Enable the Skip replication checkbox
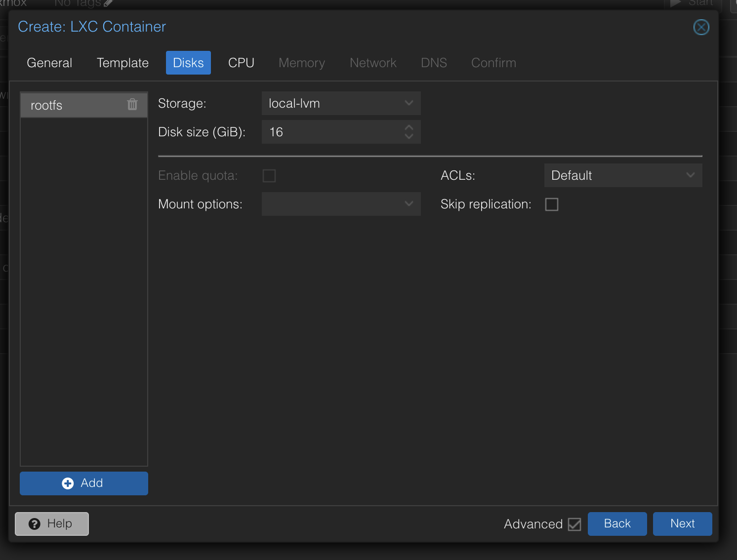Screen dimensions: 737x560 pos(552,204)
